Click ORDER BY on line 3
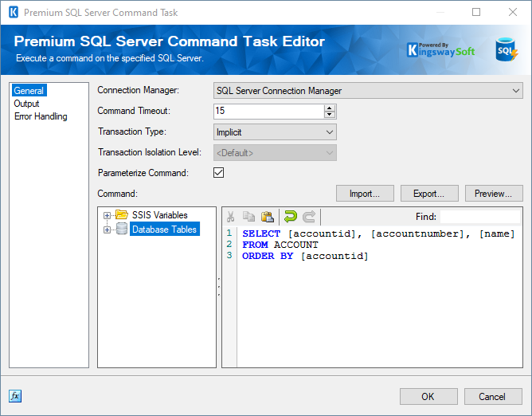The height and width of the screenshot is (416, 532). 268,256
